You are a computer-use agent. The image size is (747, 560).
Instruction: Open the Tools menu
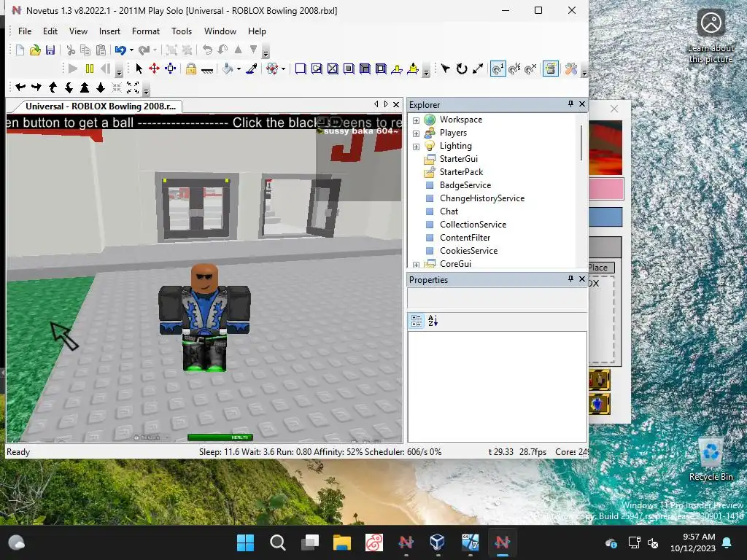pos(182,31)
